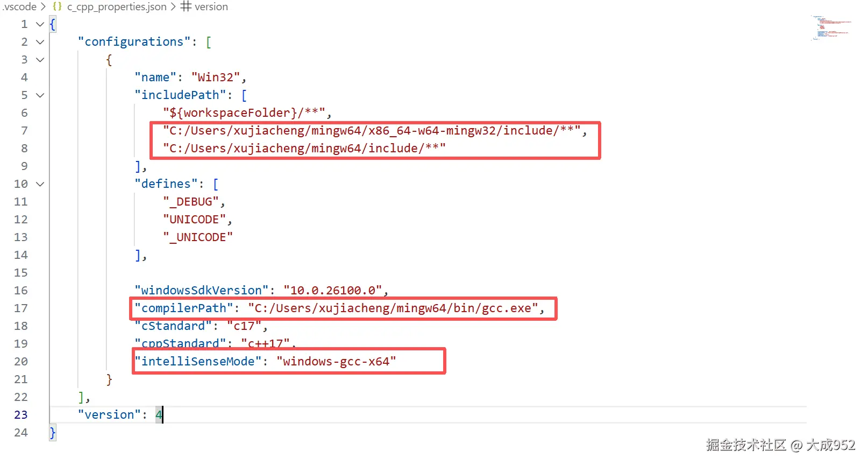This screenshot has height=465, width=868.
Task: Open the code minimap preview
Action: [x=831, y=28]
